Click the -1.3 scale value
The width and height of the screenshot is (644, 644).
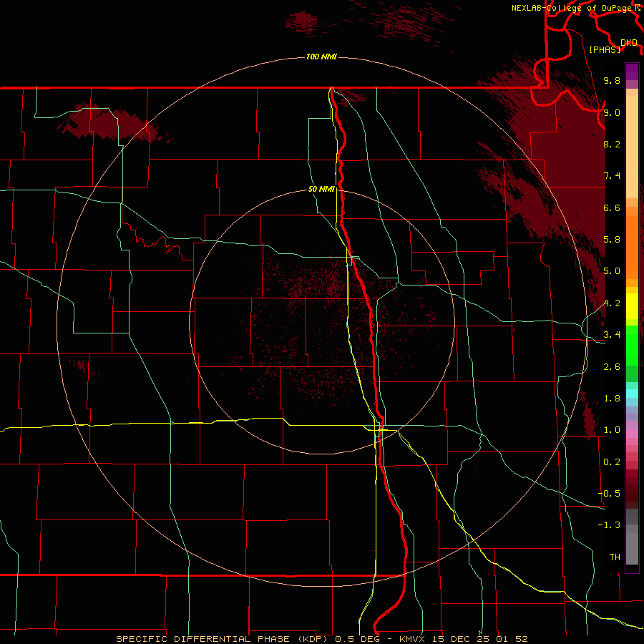coord(609,525)
